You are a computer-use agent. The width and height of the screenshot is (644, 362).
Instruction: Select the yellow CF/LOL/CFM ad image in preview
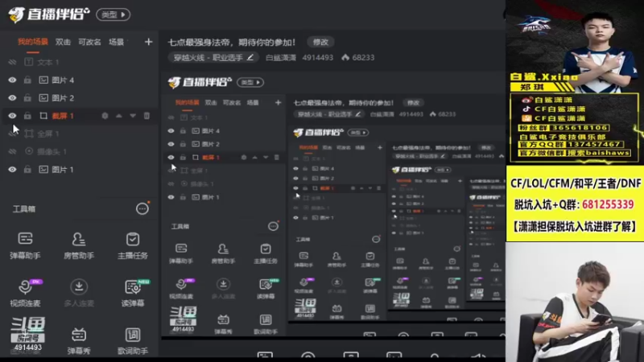575,204
